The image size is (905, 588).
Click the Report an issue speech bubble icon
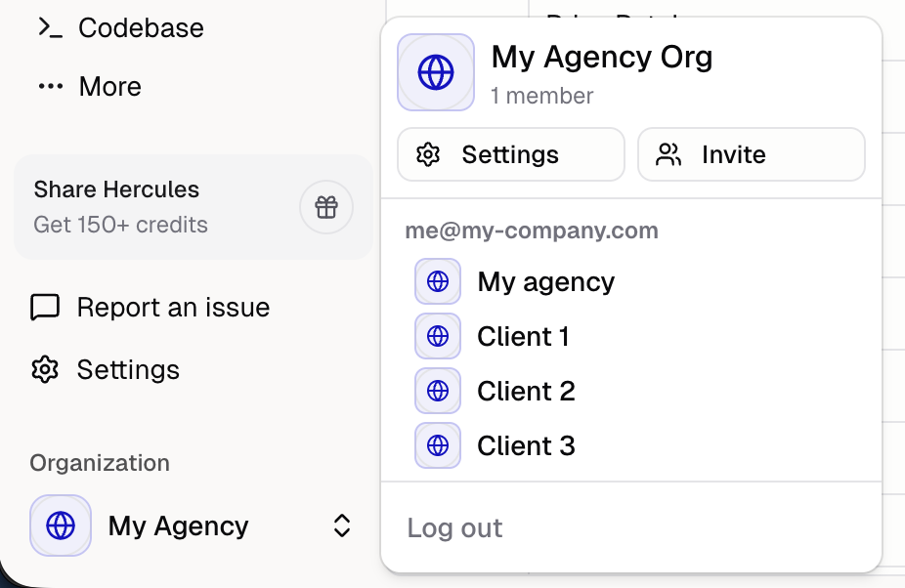[x=43, y=307]
